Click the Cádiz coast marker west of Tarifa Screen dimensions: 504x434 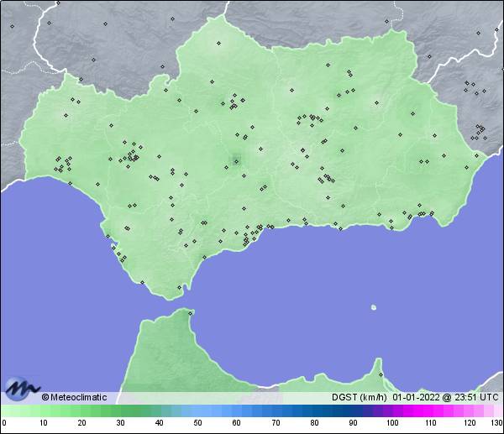(x=143, y=282)
